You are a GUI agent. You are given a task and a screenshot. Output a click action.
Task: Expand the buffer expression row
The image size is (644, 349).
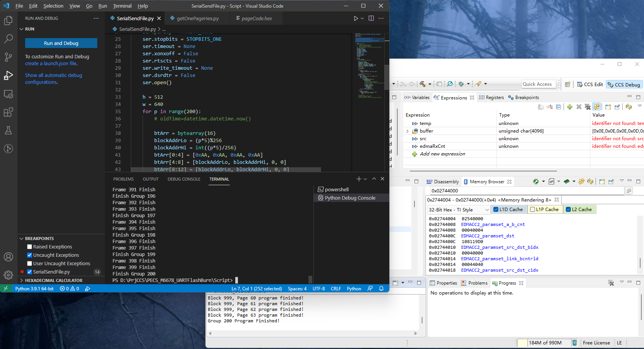point(408,131)
